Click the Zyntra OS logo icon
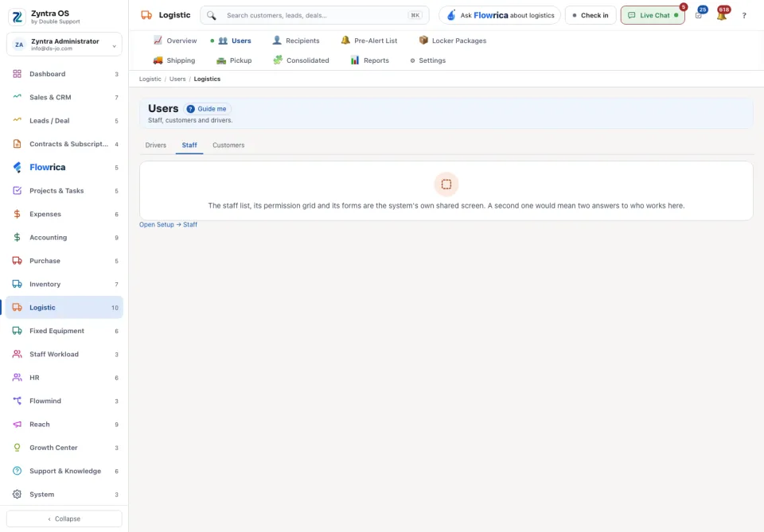 [17, 17]
